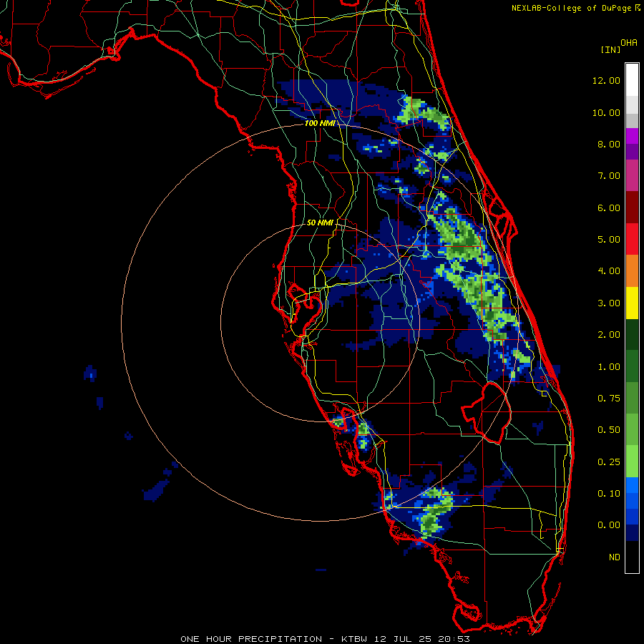Click the One Hour Precipitation KTBW caption
Screen dimensions: 644x644
click(325, 639)
